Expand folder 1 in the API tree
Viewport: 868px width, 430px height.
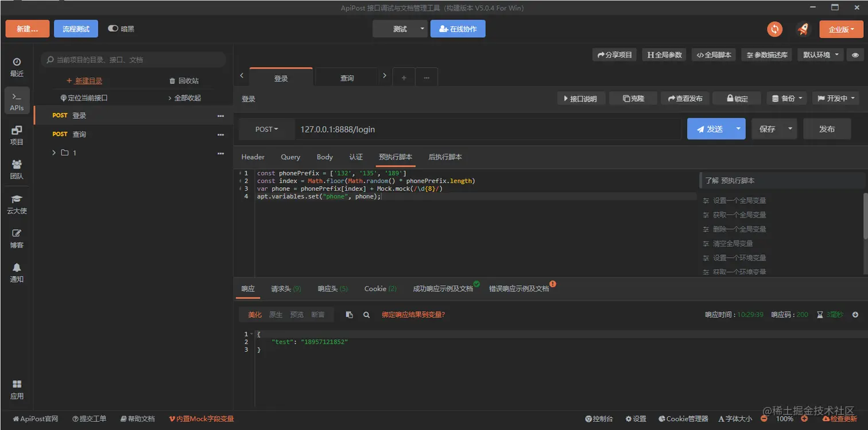(x=54, y=153)
